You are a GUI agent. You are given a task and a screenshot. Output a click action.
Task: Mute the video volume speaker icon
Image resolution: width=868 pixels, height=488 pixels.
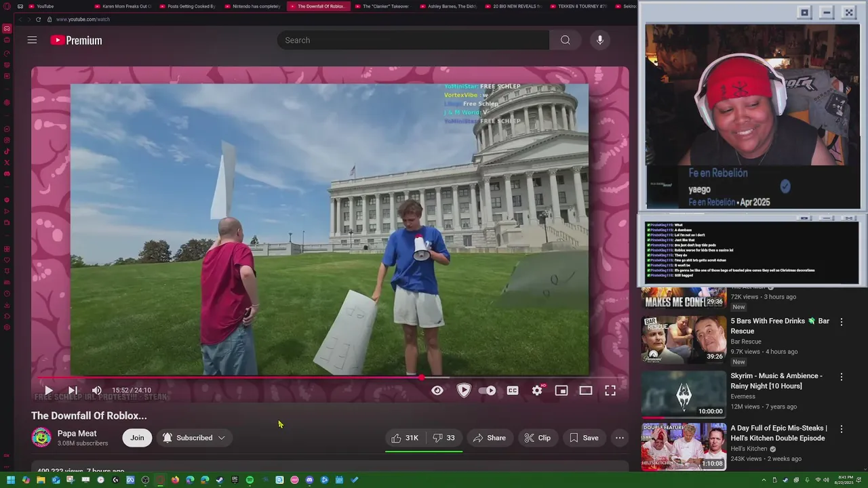click(96, 390)
